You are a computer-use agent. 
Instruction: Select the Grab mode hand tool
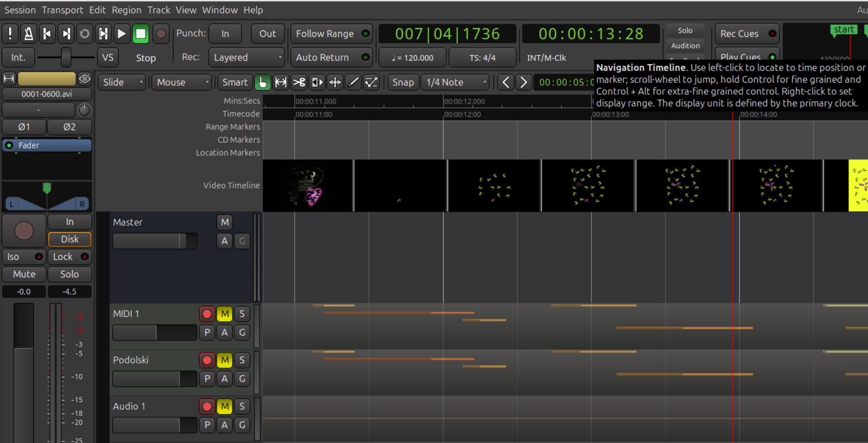pyautogui.click(x=262, y=82)
